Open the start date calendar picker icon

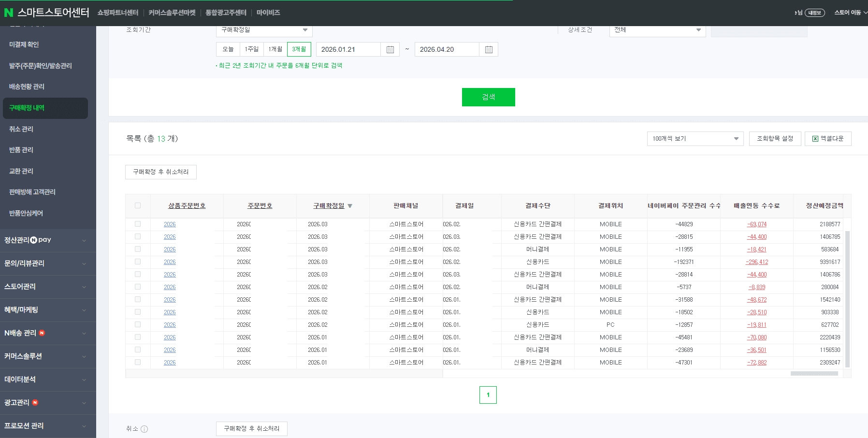click(390, 49)
